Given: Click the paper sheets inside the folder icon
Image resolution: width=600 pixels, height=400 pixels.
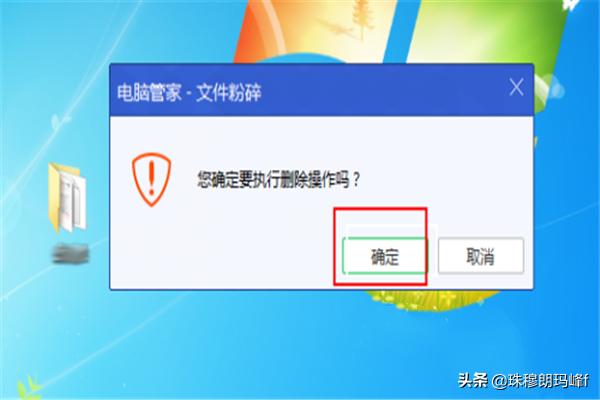Looking at the screenshot, I should tap(72, 201).
